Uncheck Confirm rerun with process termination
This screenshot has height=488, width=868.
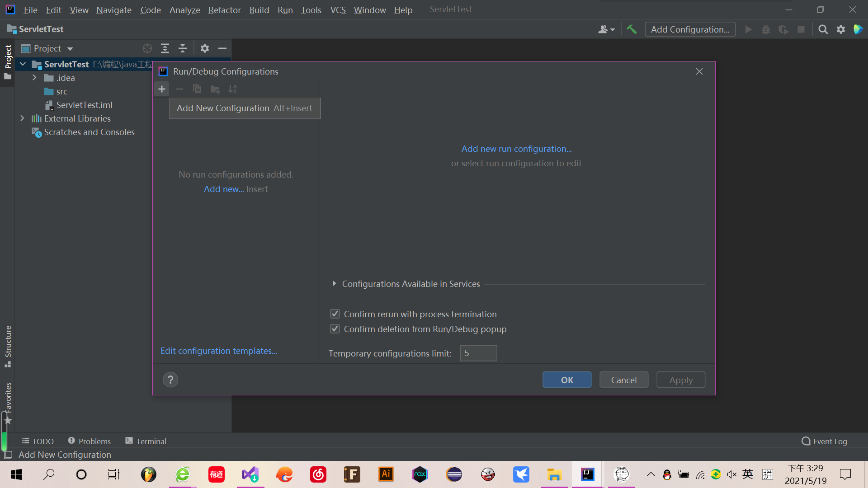click(335, 314)
